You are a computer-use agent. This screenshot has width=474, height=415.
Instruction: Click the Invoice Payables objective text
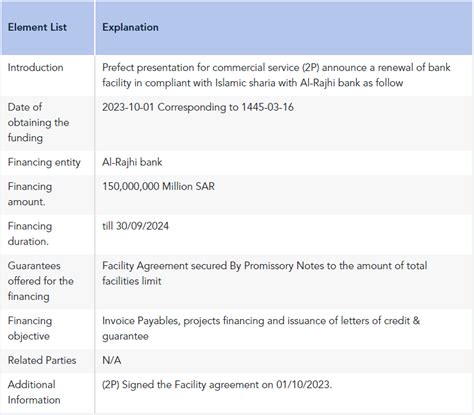tap(261, 328)
